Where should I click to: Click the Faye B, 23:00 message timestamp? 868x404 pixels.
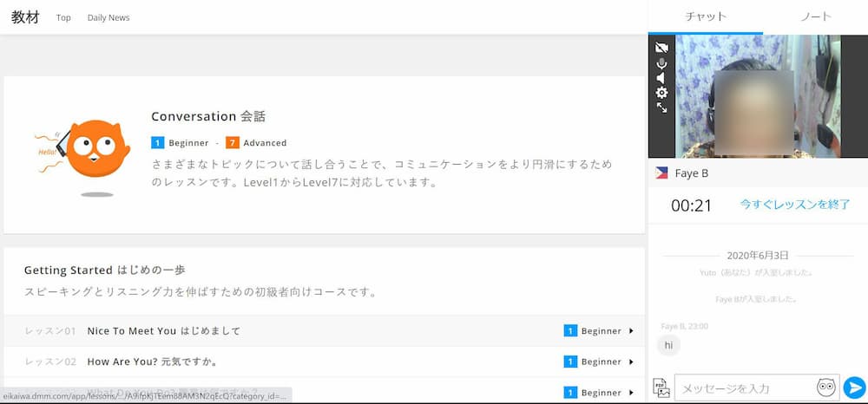pos(684,327)
